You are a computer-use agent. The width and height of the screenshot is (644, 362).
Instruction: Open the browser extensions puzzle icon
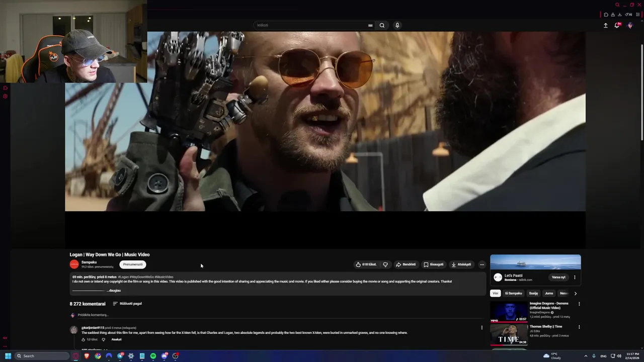point(606,15)
